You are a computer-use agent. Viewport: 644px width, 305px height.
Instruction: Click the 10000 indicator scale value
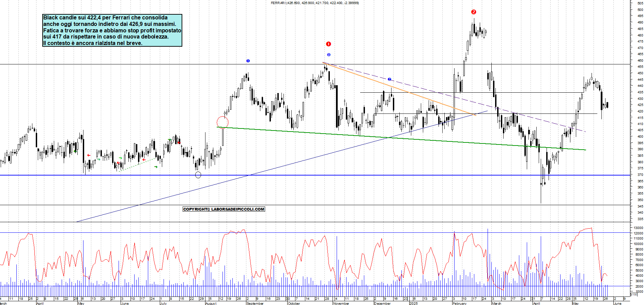click(x=638, y=244)
